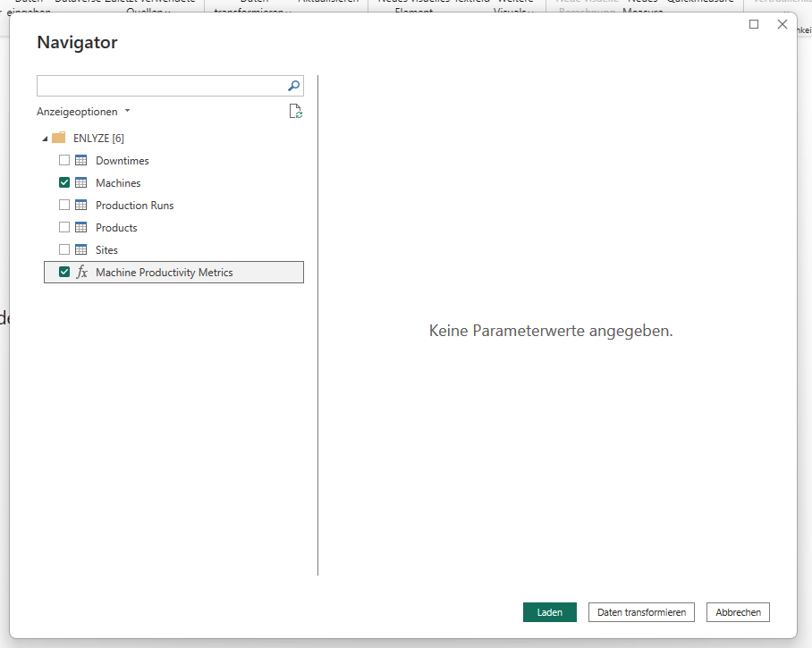Click the refresh file icon

[x=295, y=112]
